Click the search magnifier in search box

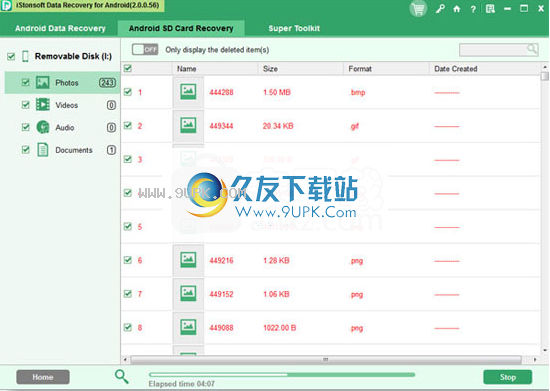(532, 49)
